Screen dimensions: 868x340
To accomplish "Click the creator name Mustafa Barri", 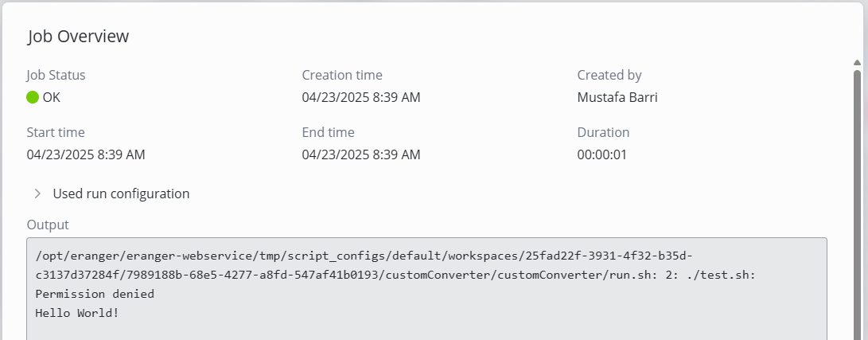I will click(617, 98).
